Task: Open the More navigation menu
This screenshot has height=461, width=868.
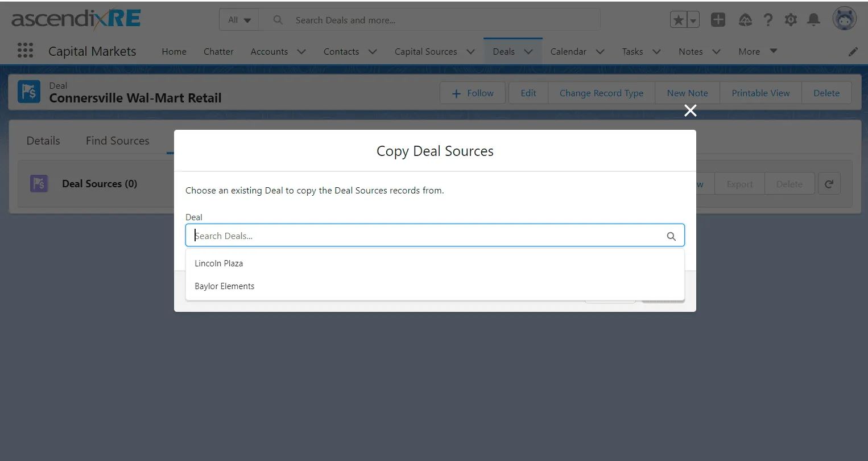Action: point(758,51)
